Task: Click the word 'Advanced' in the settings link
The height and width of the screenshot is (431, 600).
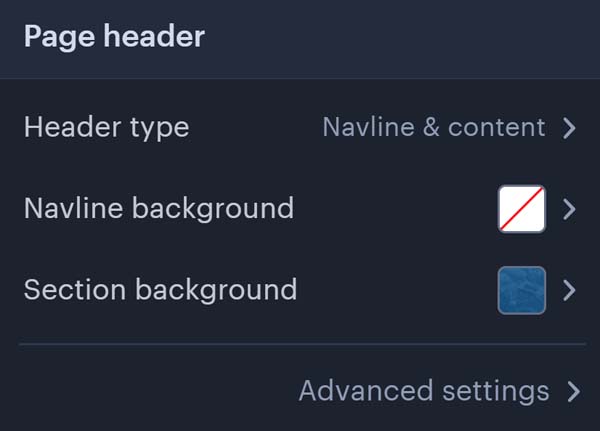Action: tap(366, 391)
